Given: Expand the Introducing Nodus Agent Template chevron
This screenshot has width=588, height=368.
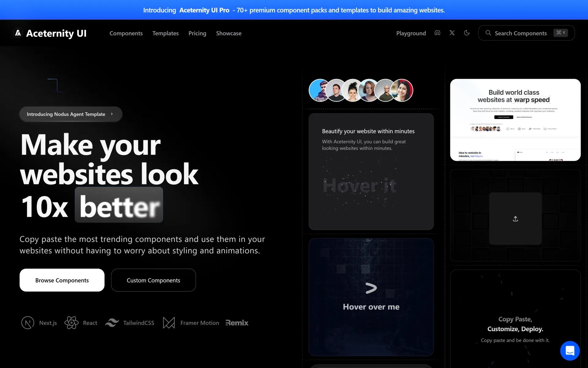Looking at the screenshot, I should pyautogui.click(x=112, y=114).
